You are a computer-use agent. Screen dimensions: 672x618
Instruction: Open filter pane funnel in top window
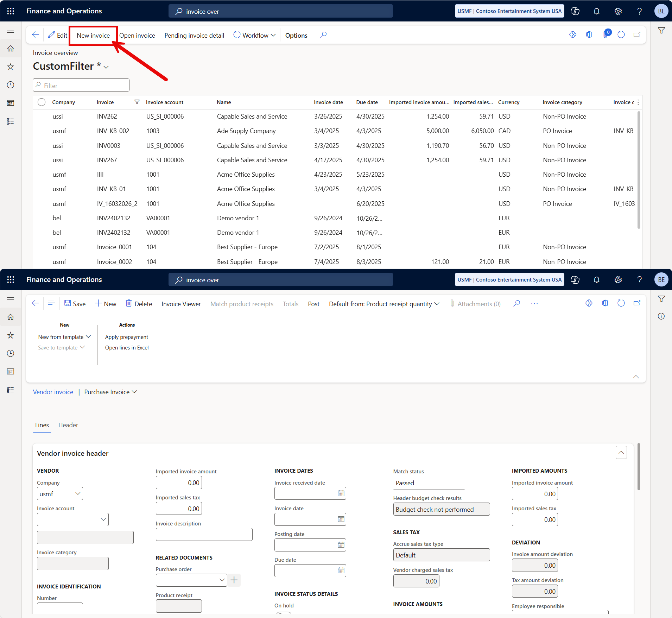coord(661,31)
